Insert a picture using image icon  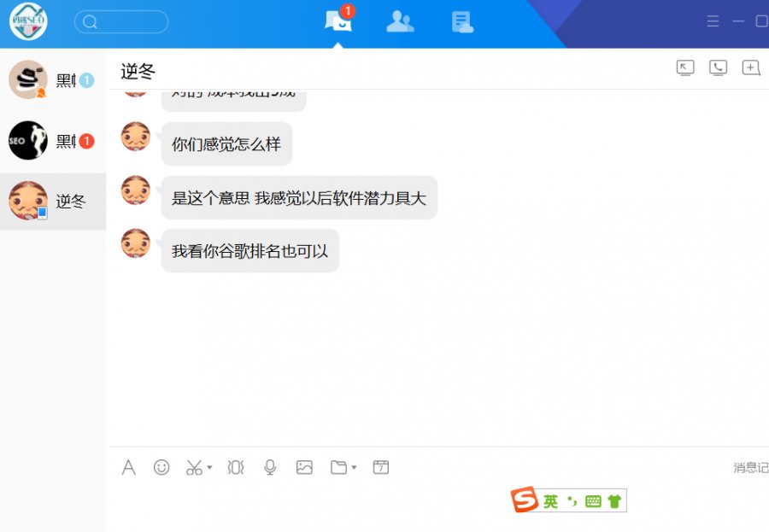pos(304,467)
